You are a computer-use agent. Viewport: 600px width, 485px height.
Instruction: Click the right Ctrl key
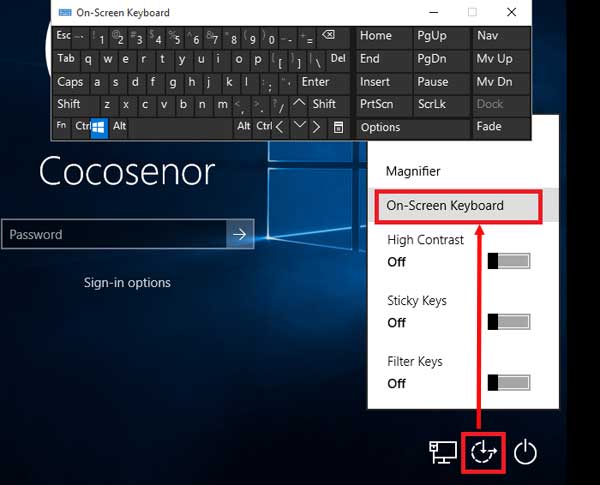[x=264, y=127]
